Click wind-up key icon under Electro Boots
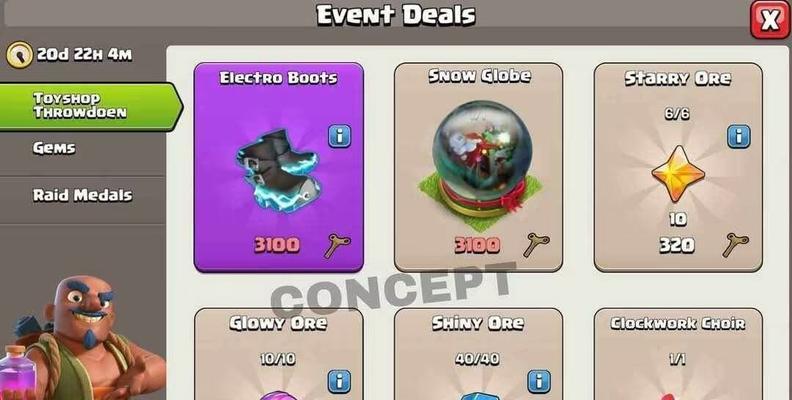Image resolution: width=792 pixels, height=400 pixels. pyautogui.click(x=337, y=246)
